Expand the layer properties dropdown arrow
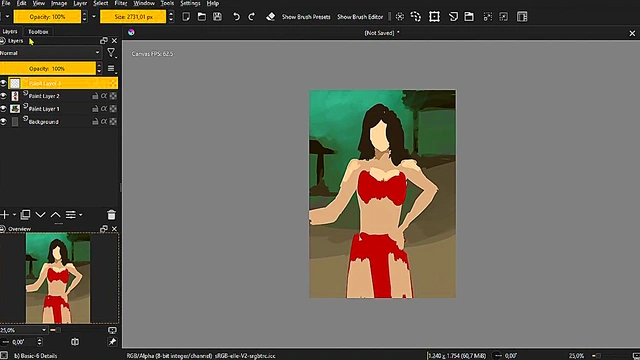 [80, 215]
